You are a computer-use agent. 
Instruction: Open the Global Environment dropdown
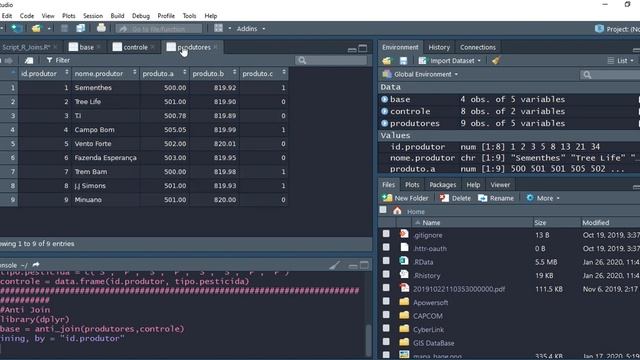420,74
